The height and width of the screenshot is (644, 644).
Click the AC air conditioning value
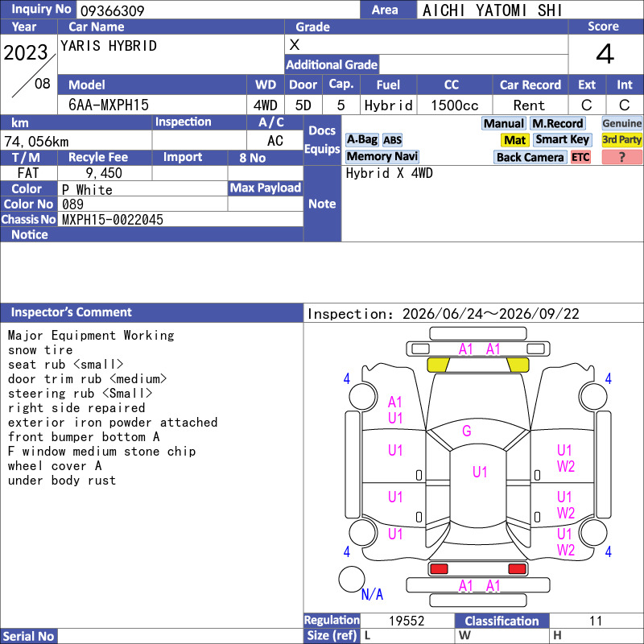tap(275, 141)
